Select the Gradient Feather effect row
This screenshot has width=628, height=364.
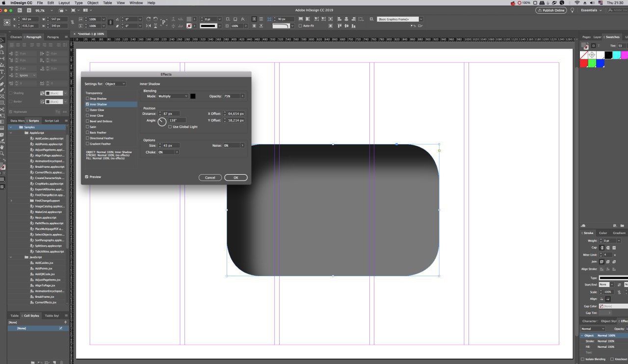[111, 144]
